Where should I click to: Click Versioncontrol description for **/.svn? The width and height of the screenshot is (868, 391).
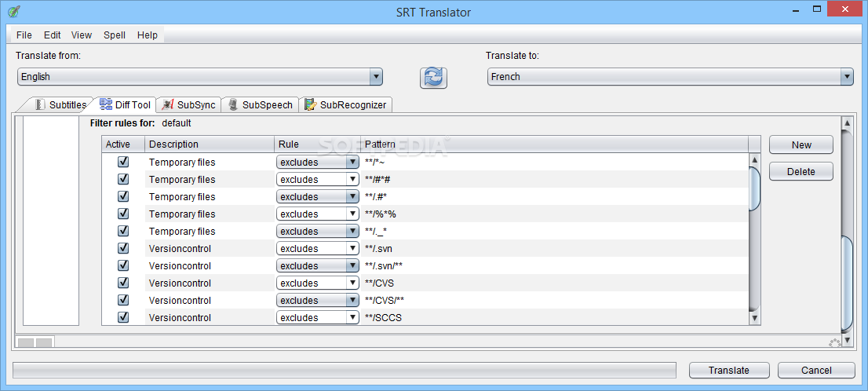click(210, 248)
